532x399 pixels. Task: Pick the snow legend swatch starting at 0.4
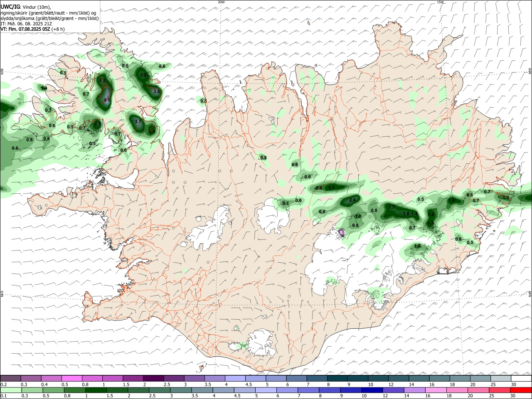point(51,378)
